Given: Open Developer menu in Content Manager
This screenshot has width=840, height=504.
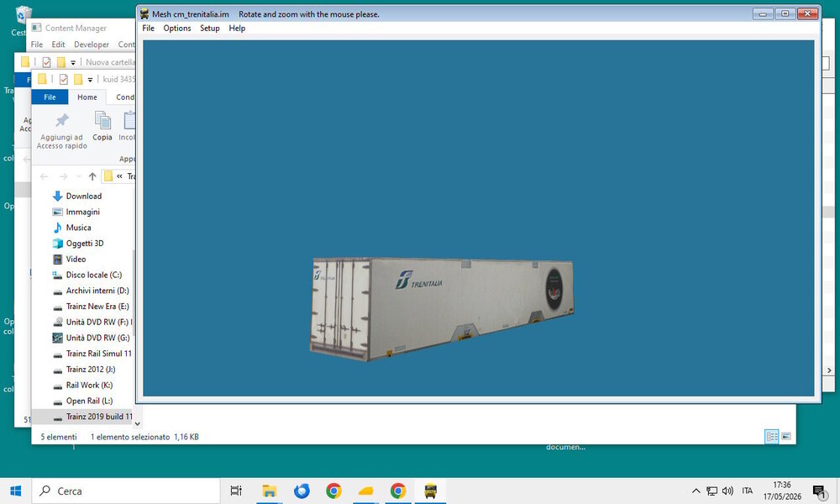Looking at the screenshot, I should [x=92, y=45].
